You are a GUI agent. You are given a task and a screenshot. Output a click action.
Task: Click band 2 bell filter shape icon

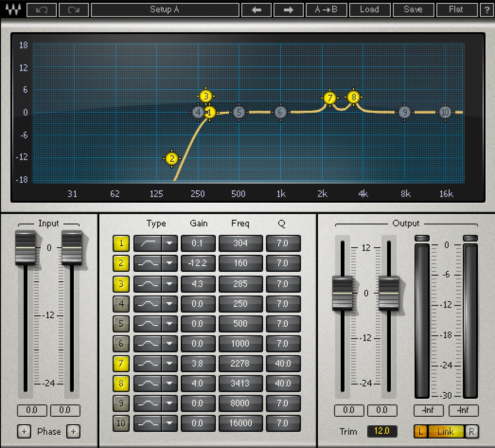pos(148,263)
